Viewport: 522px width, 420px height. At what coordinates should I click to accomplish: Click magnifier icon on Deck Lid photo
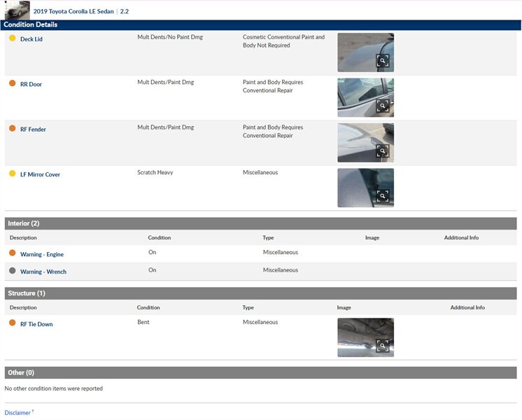click(382, 61)
